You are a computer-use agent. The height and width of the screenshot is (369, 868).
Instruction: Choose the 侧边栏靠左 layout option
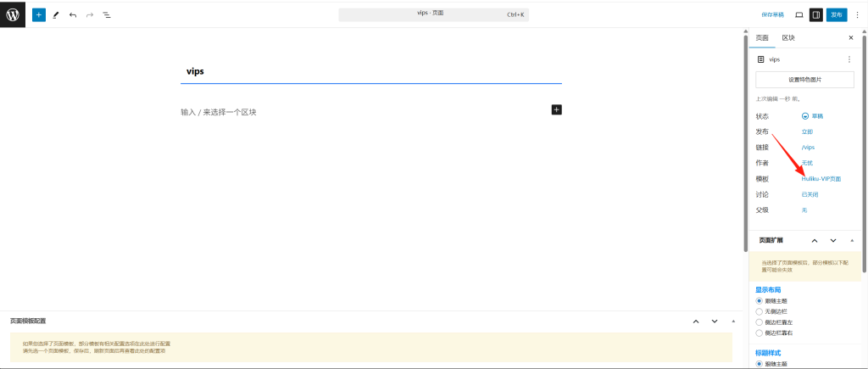[759, 321]
